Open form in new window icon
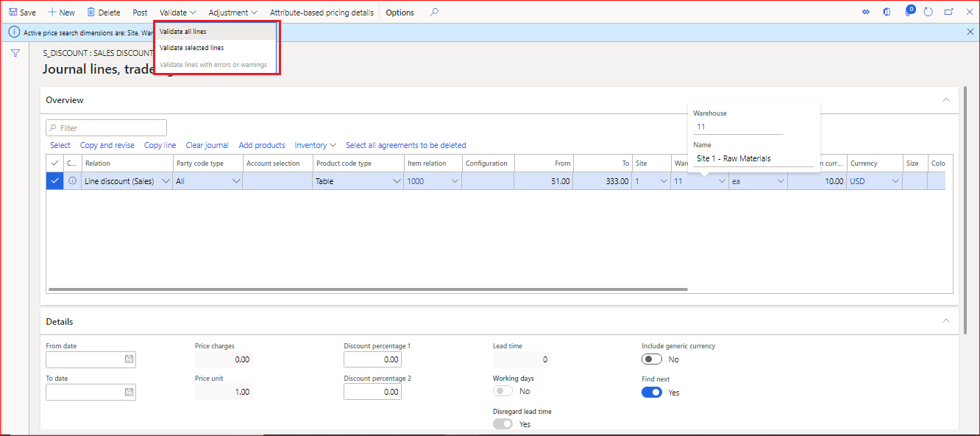This screenshot has width=980, height=436. (x=948, y=13)
